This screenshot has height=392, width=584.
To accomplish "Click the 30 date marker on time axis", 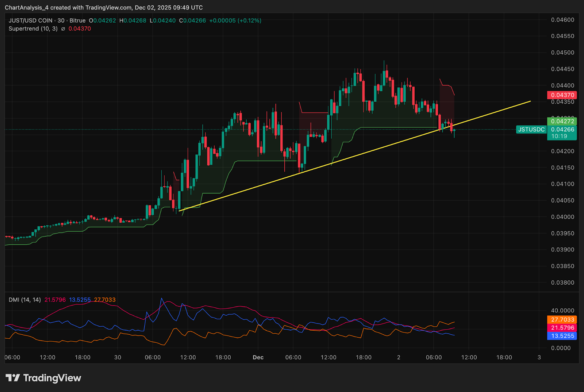I will pos(118,357).
